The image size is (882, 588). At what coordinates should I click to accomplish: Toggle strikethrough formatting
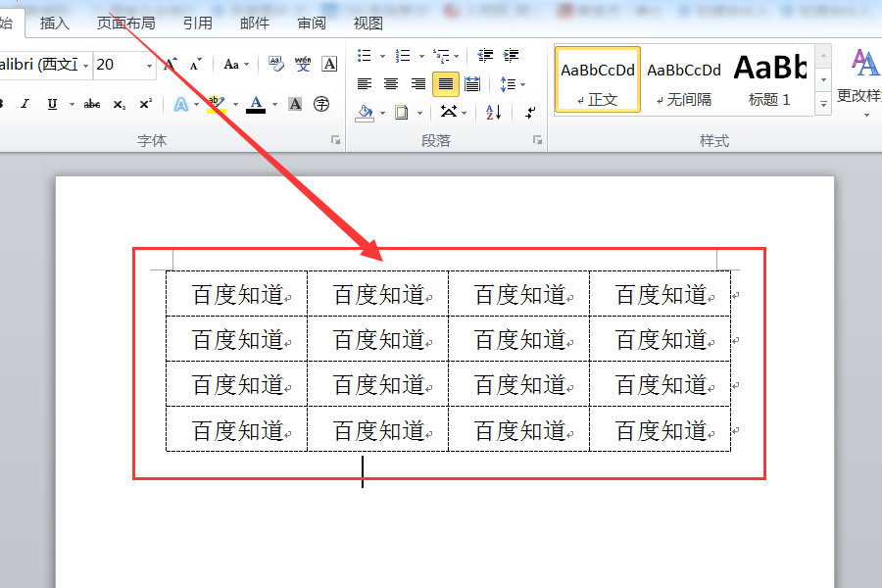(92, 104)
